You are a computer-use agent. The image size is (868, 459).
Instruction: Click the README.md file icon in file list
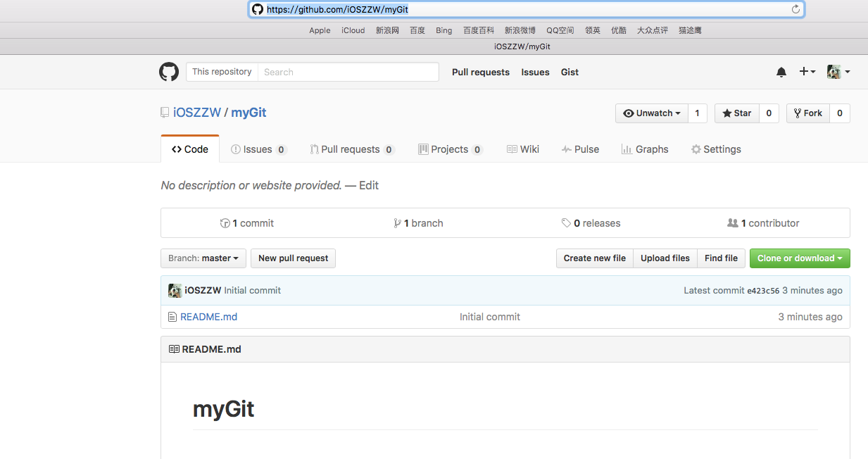[172, 317]
